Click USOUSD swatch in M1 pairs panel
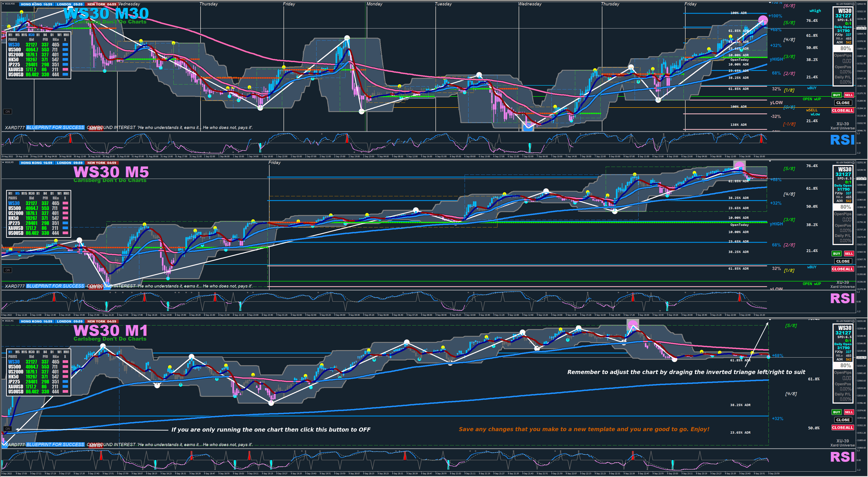868x477 pixels. point(65,391)
